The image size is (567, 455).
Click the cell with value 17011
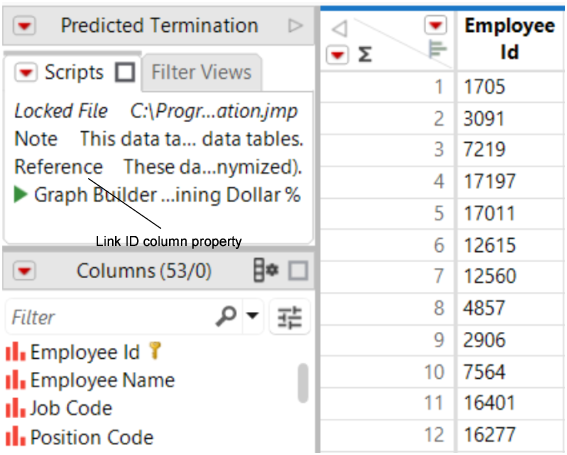click(x=511, y=213)
